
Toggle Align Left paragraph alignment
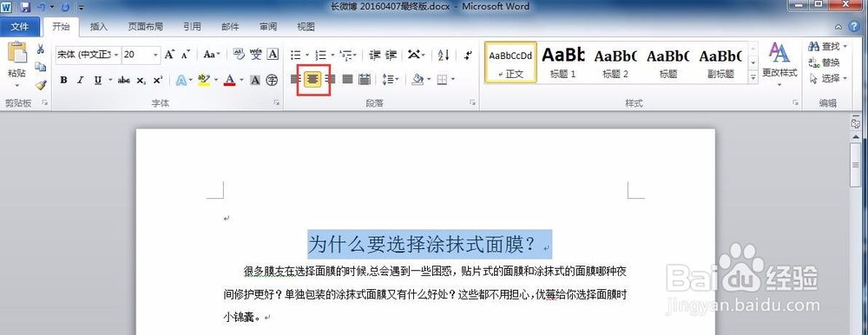[296, 80]
